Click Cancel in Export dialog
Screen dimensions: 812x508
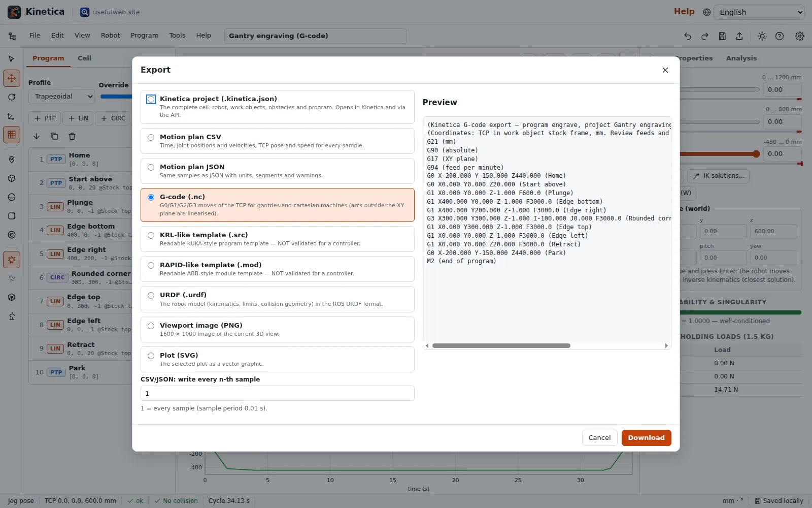click(599, 438)
